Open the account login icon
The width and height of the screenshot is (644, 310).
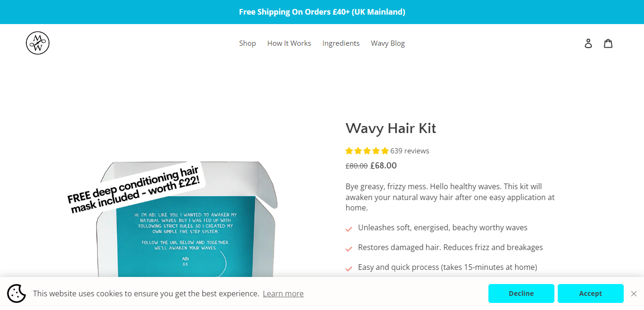coord(588,43)
